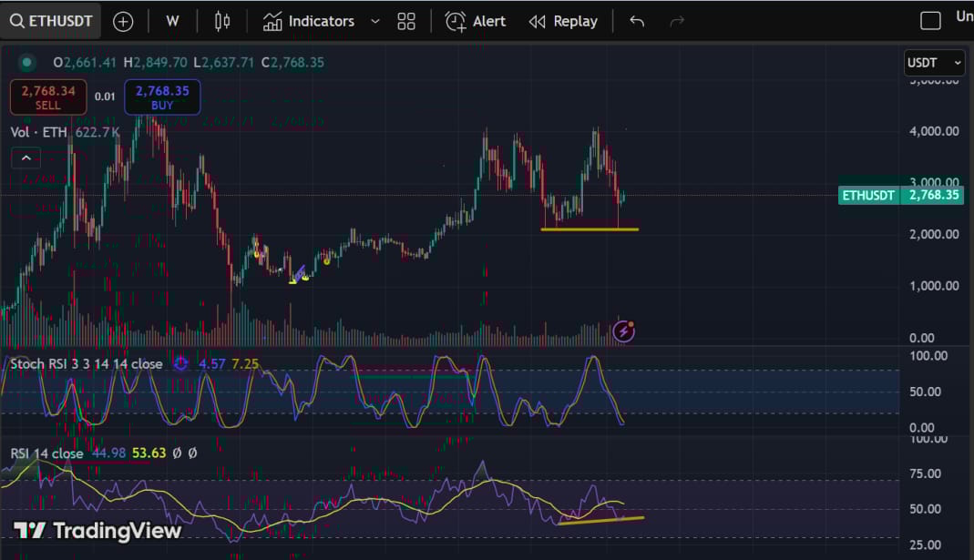
Task: Open layout setup square icon
Action: 930,21
